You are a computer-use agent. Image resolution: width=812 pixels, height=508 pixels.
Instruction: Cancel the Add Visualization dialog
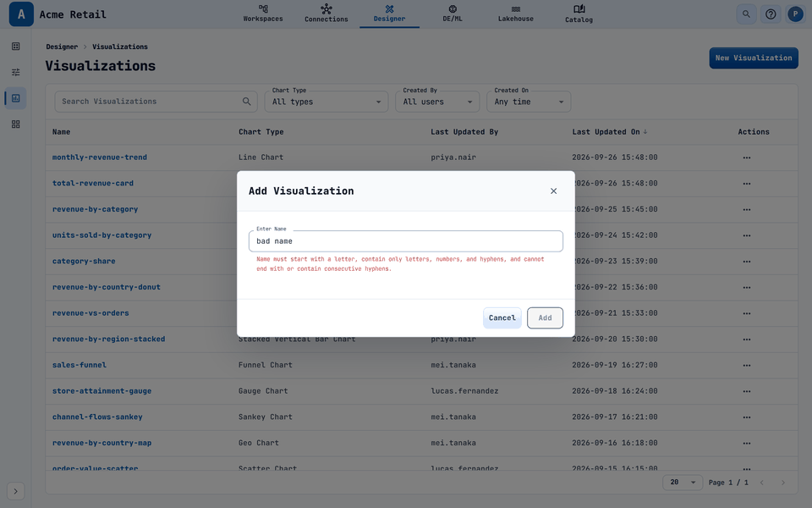(502, 317)
